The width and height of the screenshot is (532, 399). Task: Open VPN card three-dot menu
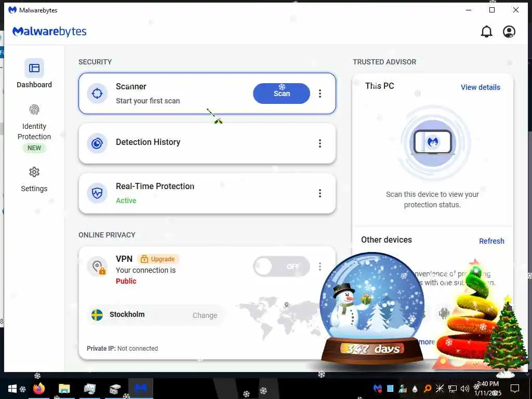pyautogui.click(x=320, y=267)
